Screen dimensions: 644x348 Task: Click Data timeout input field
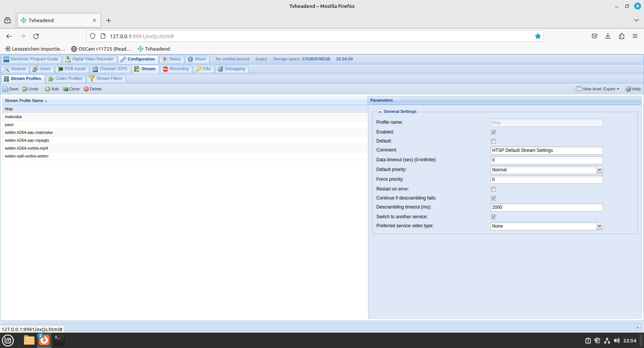click(547, 160)
